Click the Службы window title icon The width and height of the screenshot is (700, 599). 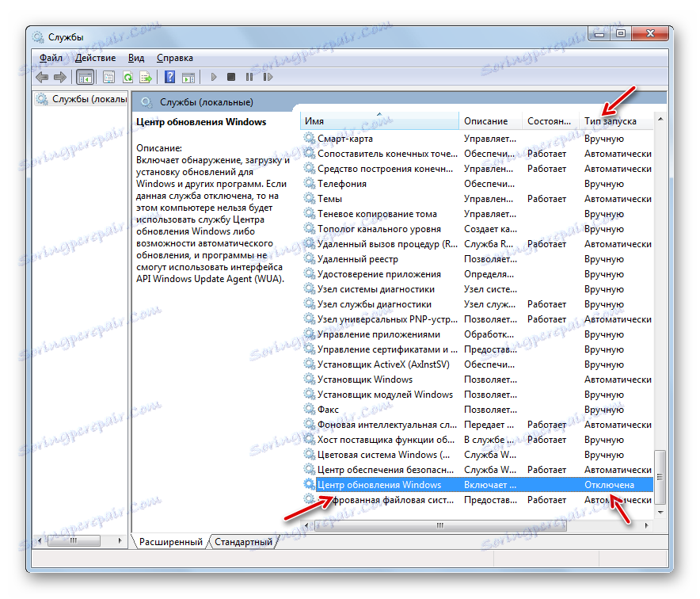tap(38, 37)
